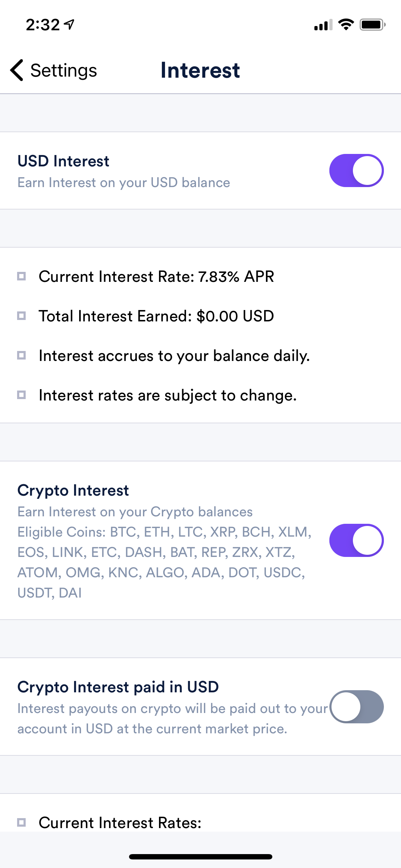This screenshot has width=401, height=868.
Task: Tap the clock time in status bar
Action: pyautogui.click(x=43, y=25)
